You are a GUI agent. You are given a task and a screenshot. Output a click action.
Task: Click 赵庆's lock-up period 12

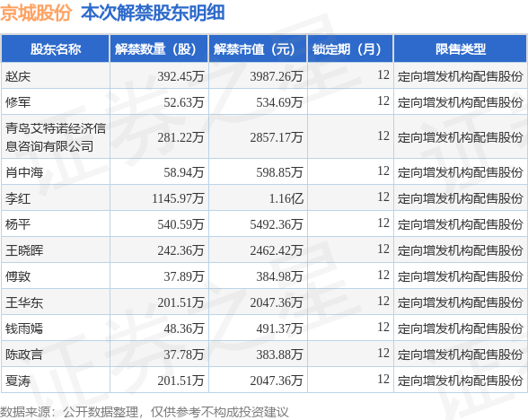(x=383, y=74)
